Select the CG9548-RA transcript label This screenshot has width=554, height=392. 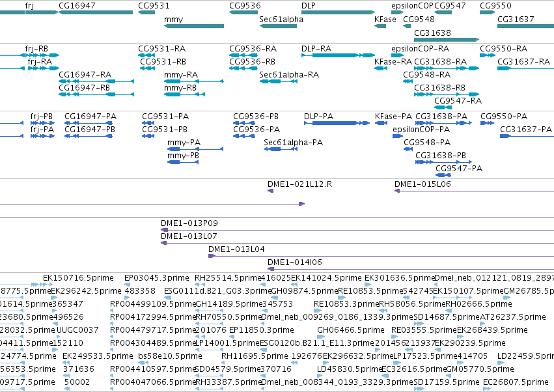427,75
